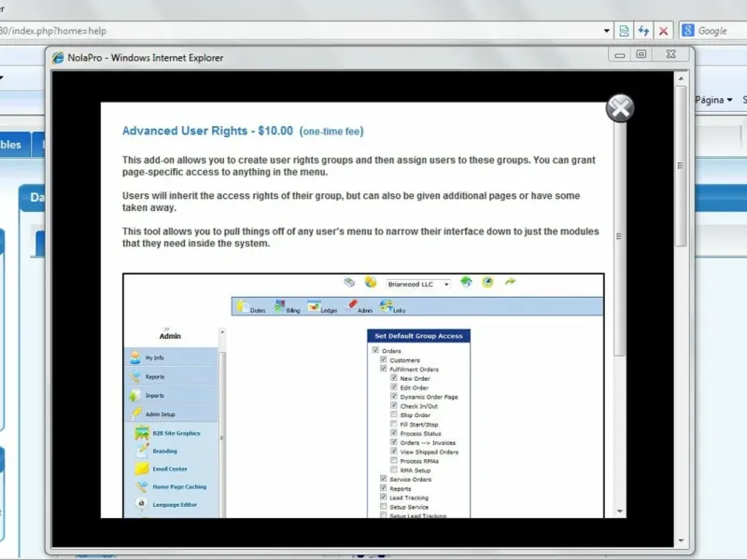Click the Reports icon in Admin sidebar

pos(135,376)
